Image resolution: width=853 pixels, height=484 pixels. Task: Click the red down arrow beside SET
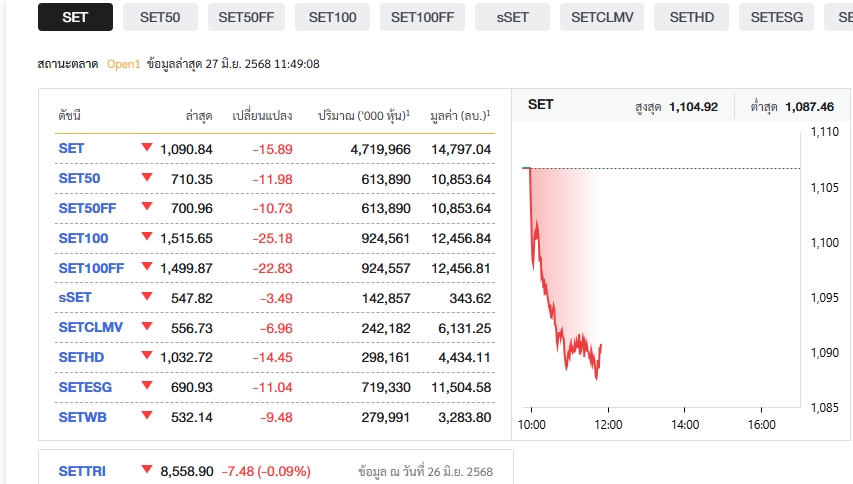pos(147,148)
